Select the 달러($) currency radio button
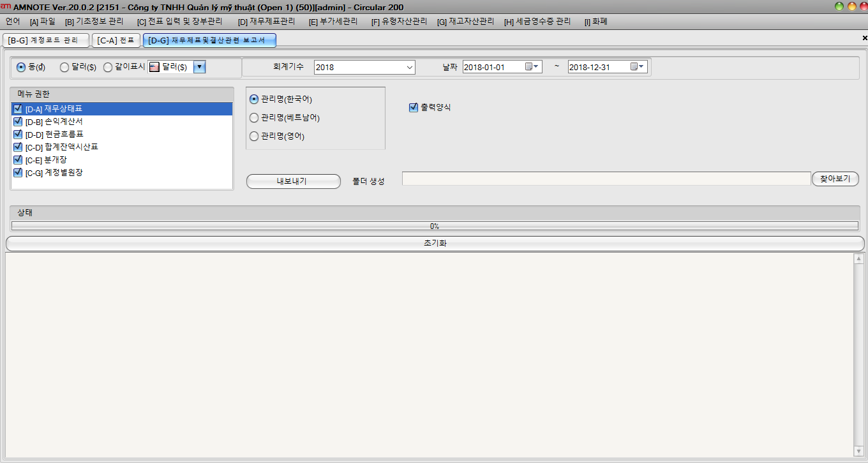Screen dimensions: 868x463 coord(64,67)
